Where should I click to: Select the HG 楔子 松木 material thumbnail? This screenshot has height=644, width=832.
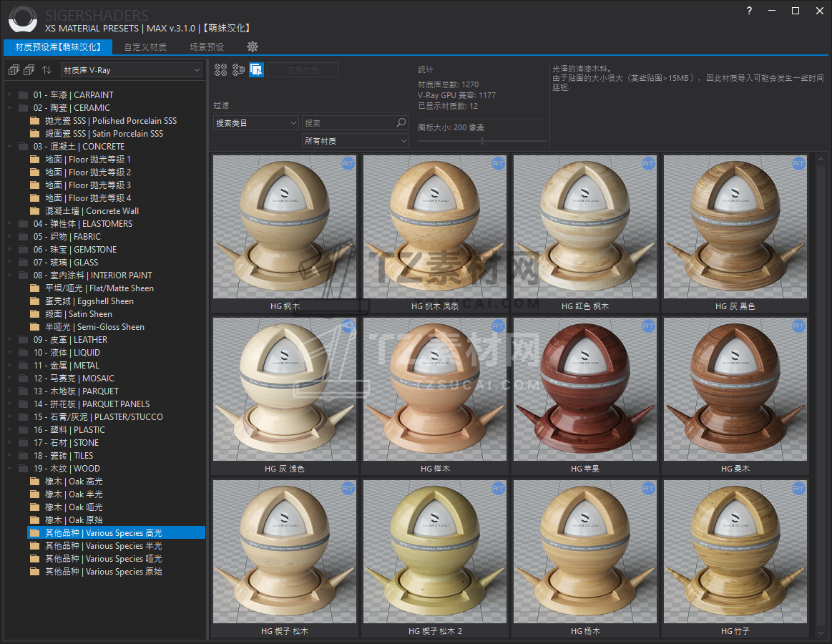pos(285,552)
